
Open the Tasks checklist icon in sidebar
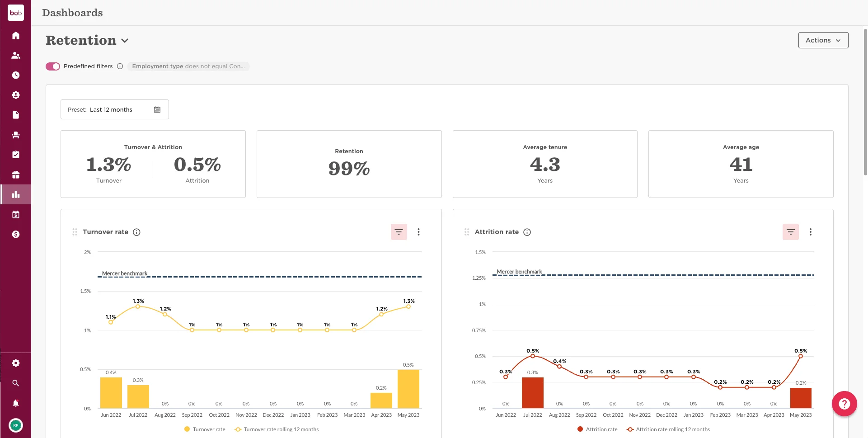click(16, 155)
